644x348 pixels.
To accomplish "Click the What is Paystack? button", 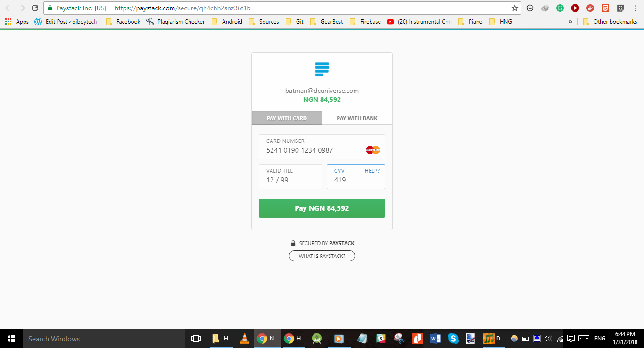I will coord(322,256).
